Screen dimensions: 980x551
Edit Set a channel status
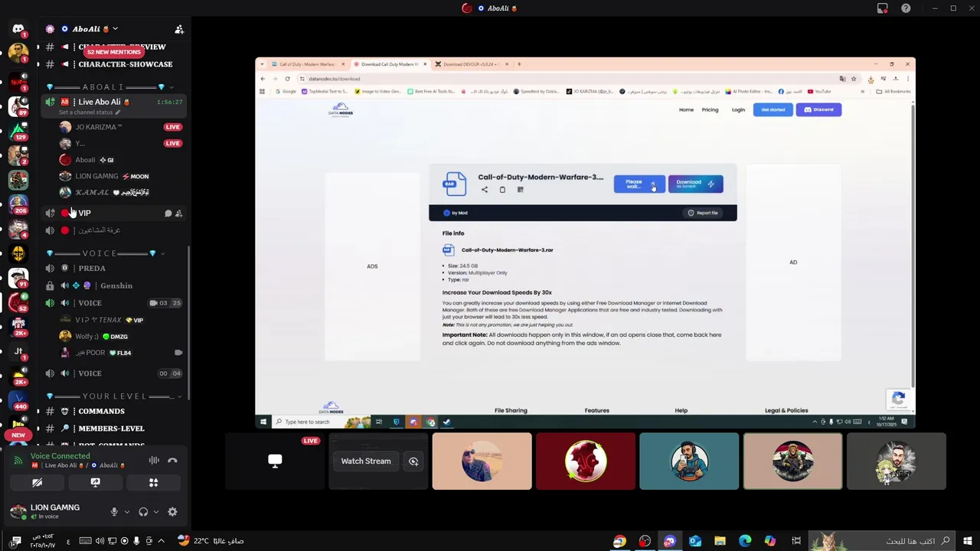point(90,112)
